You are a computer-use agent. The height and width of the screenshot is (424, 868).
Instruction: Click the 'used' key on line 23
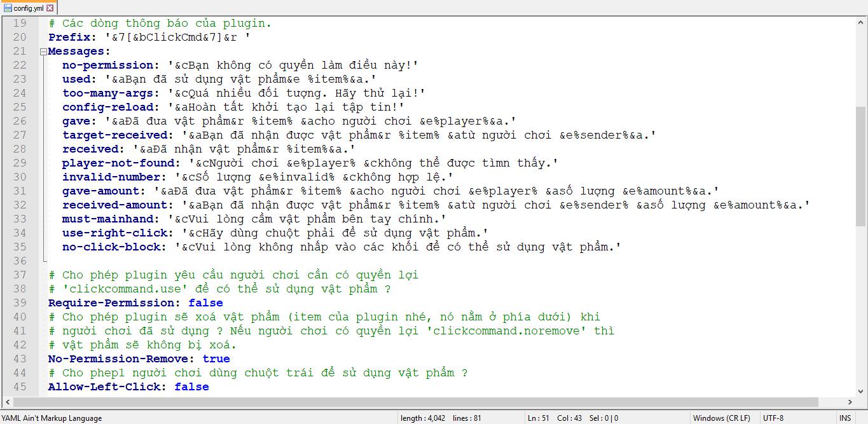tap(76, 79)
